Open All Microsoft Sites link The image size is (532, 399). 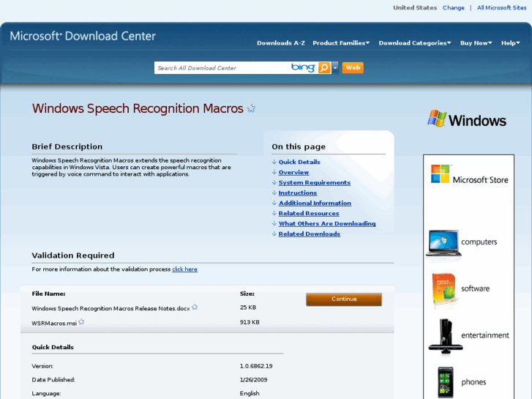click(x=501, y=8)
